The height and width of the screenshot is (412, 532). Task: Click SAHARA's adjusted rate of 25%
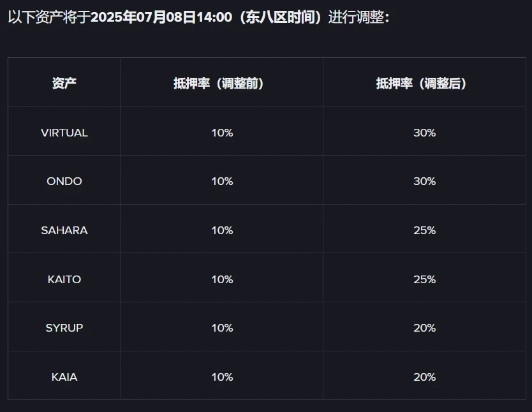(x=424, y=230)
